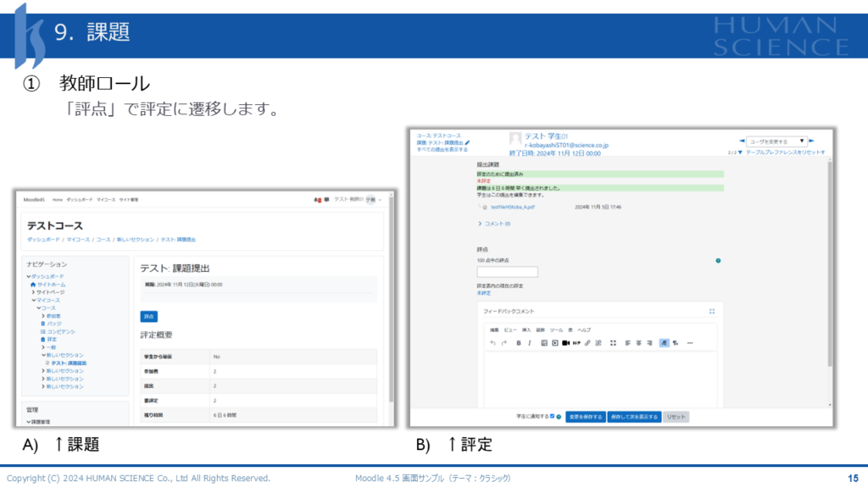Click the align right icon in editor
This screenshot has height=488, width=868.
[x=649, y=343]
